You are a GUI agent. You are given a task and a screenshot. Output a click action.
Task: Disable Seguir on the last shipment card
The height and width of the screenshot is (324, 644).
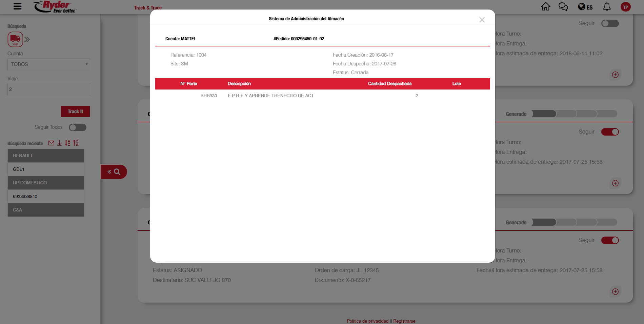tap(610, 240)
